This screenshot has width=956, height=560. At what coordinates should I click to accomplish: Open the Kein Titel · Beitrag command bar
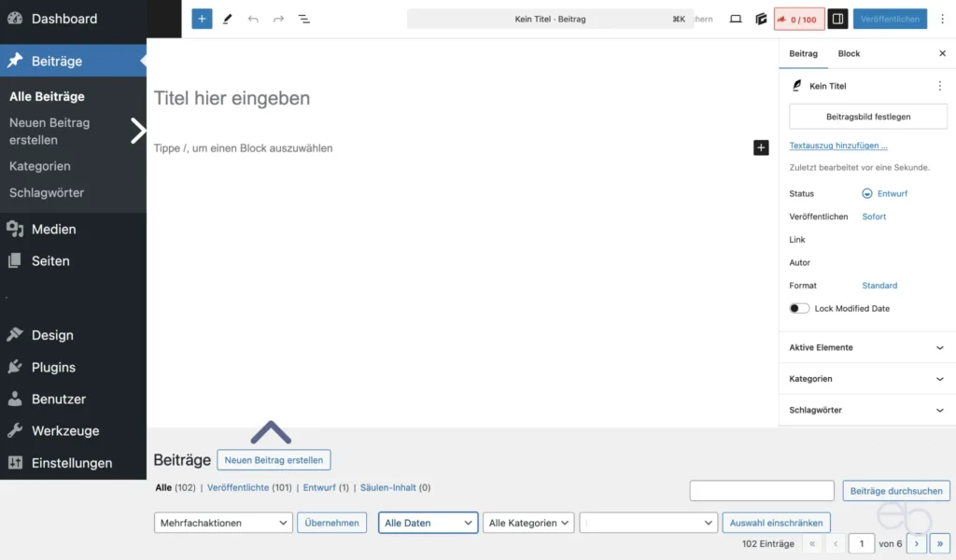[550, 19]
